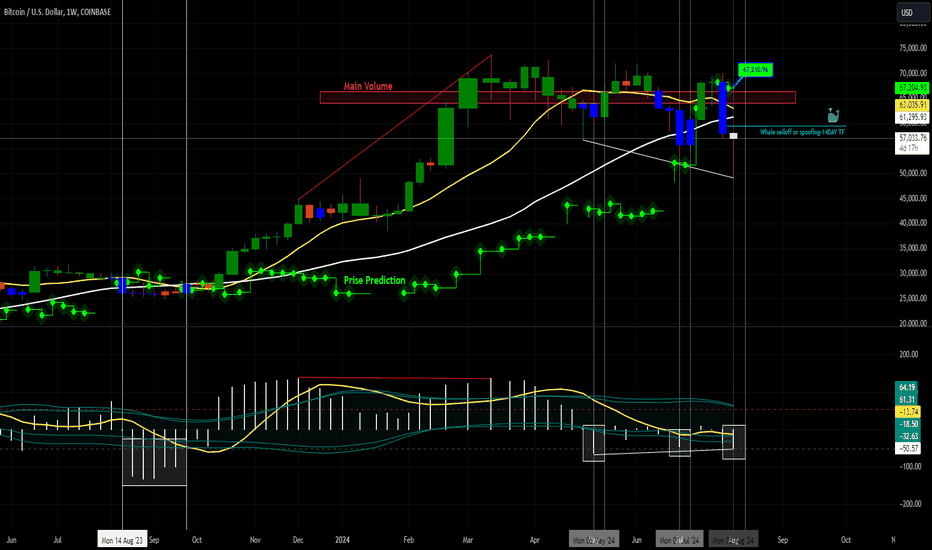The width and height of the screenshot is (932, 550).
Task: Click the Bitcoin / U.S. Dollar chart title
Action: [57, 12]
